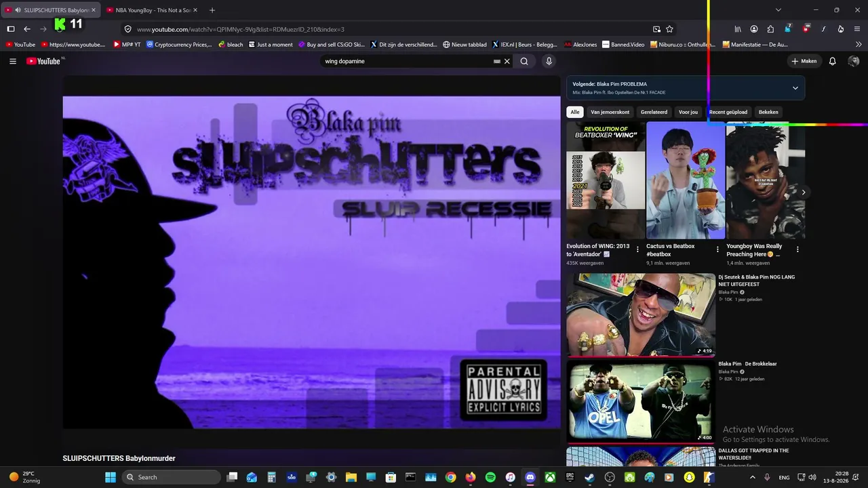Viewport: 868px width, 488px height.
Task: Open the weather widget showing 29°C Zonnig
Action: 24,477
